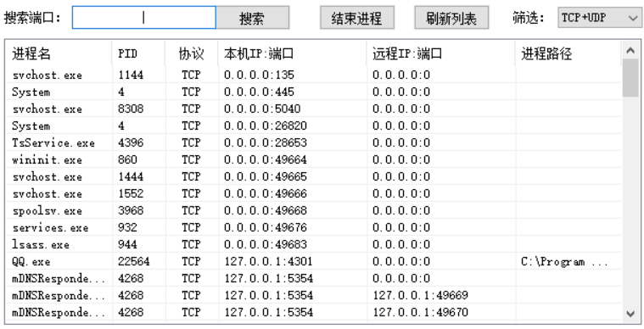Screen dimensions: 644x329
Task: Click remote address 127.0.0.1:49670
Action: click(420, 313)
